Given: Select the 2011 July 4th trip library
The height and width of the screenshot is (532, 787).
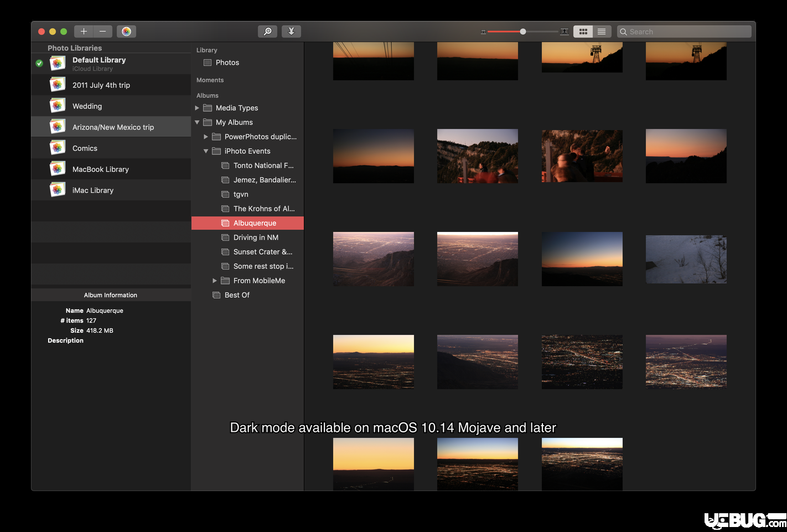Looking at the screenshot, I should 111,85.
